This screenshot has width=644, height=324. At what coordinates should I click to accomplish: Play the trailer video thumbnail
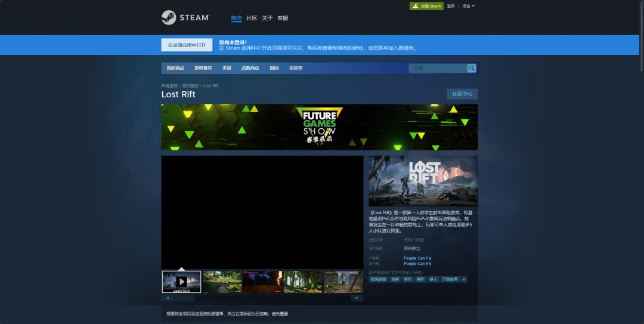coord(181,282)
